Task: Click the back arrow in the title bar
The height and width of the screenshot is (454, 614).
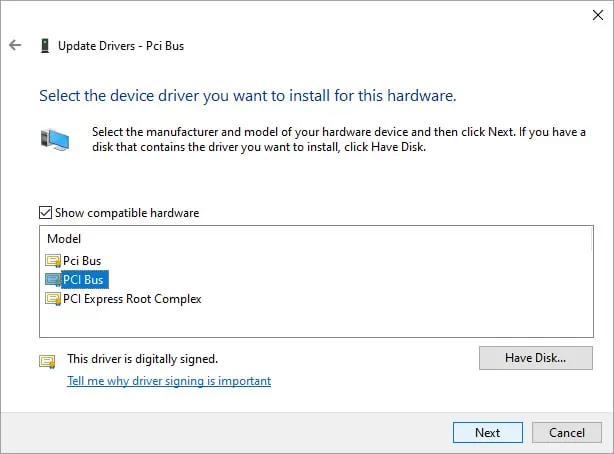Action: click(14, 46)
